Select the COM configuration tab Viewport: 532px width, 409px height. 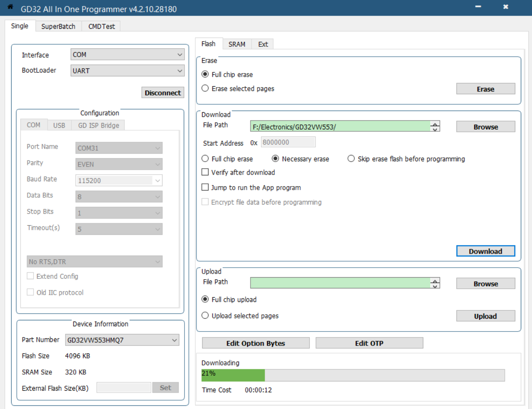tap(34, 125)
